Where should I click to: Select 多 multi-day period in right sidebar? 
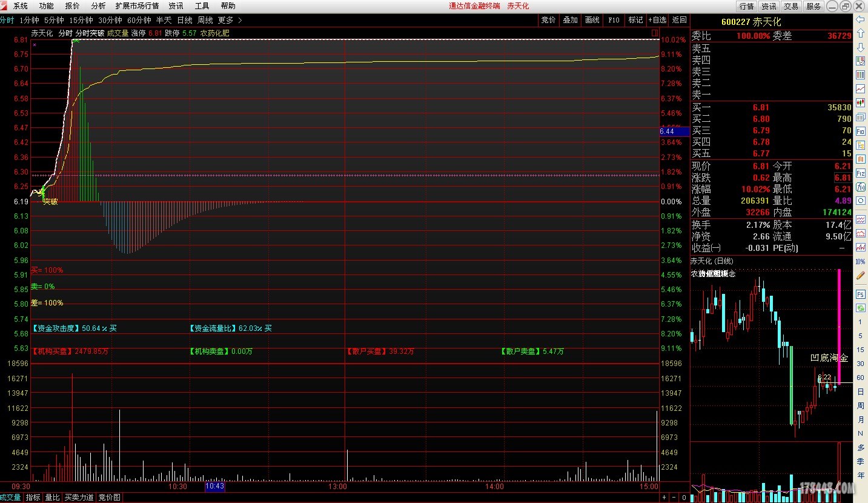point(860,447)
